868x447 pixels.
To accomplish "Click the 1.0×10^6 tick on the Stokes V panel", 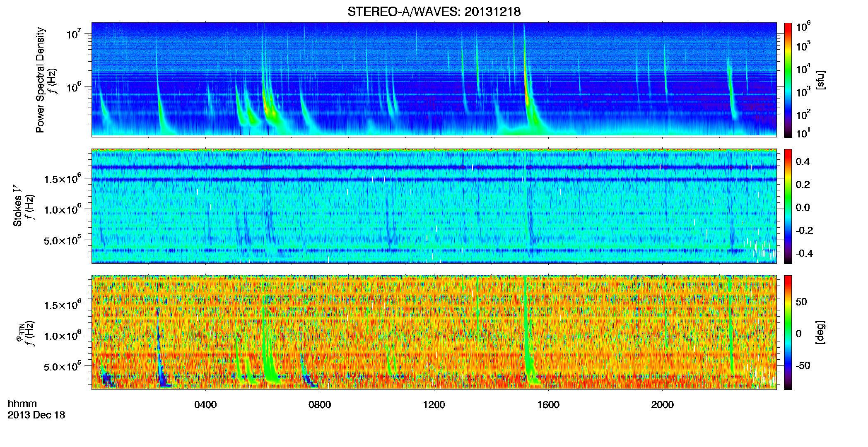I will tap(62, 209).
